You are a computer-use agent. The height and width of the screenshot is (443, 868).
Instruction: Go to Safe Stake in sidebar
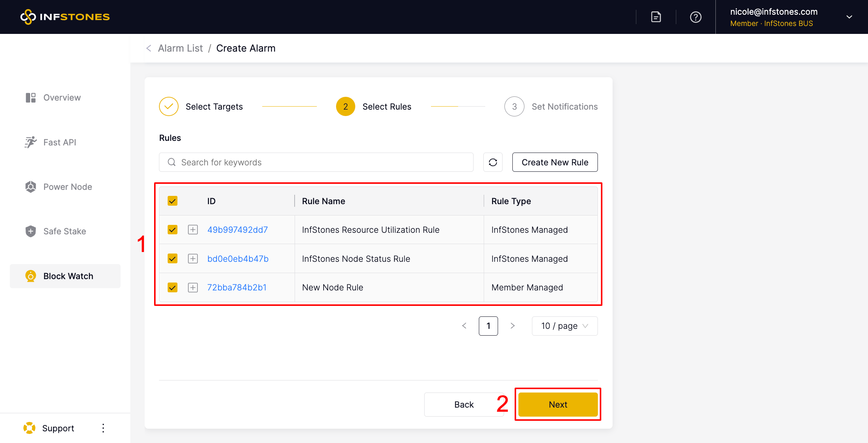[64, 231]
